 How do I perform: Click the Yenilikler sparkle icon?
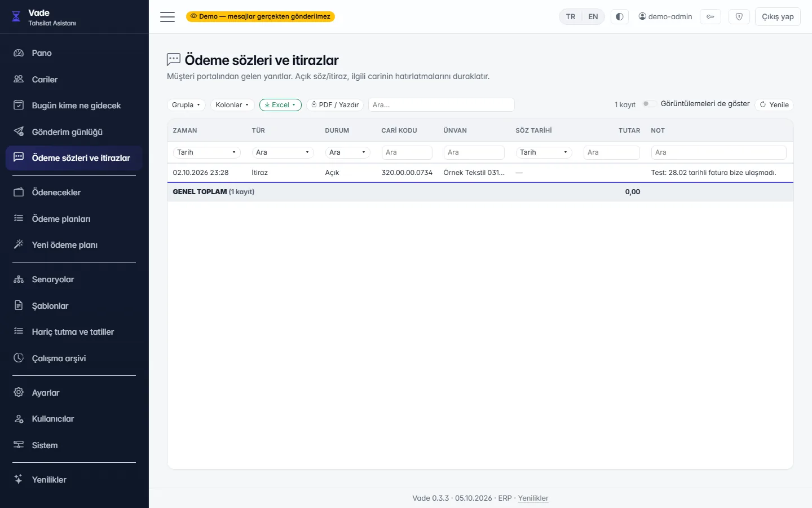[19, 480]
